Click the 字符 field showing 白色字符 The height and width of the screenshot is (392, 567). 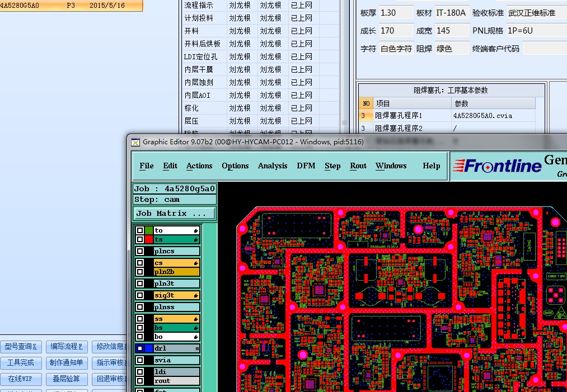coord(396,49)
